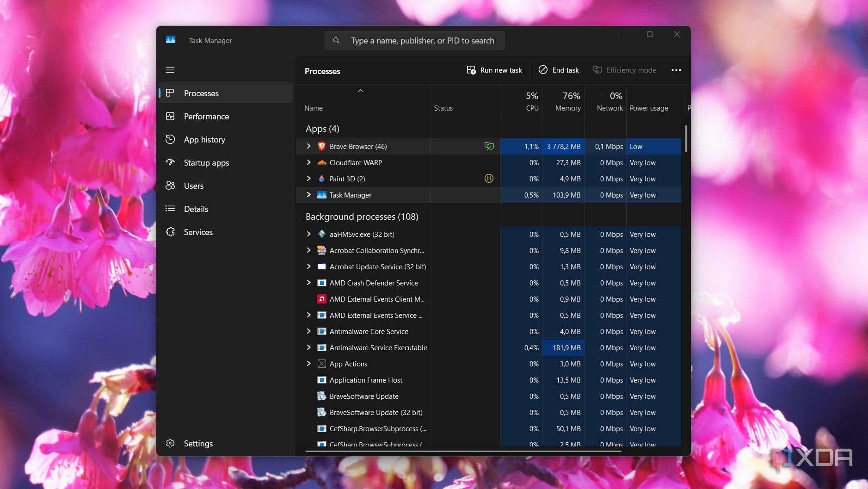This screenshot has height=489, width=868.
Task: Go to the Startup apps page
Action: click(x=226, y=162)
